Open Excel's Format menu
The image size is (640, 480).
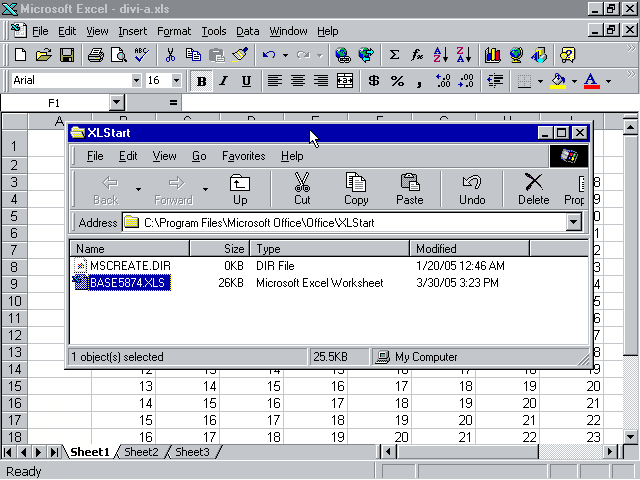[174, 31]
